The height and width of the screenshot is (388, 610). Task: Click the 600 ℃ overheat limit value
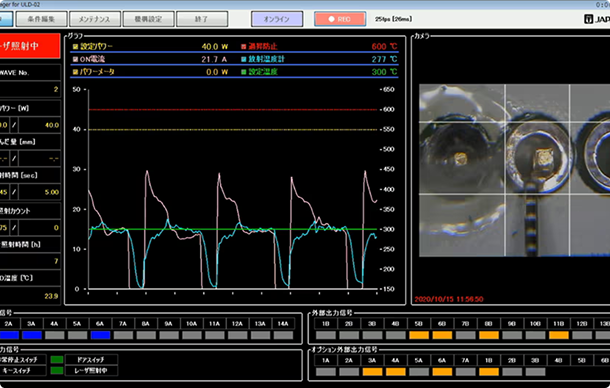click(384, 46)
